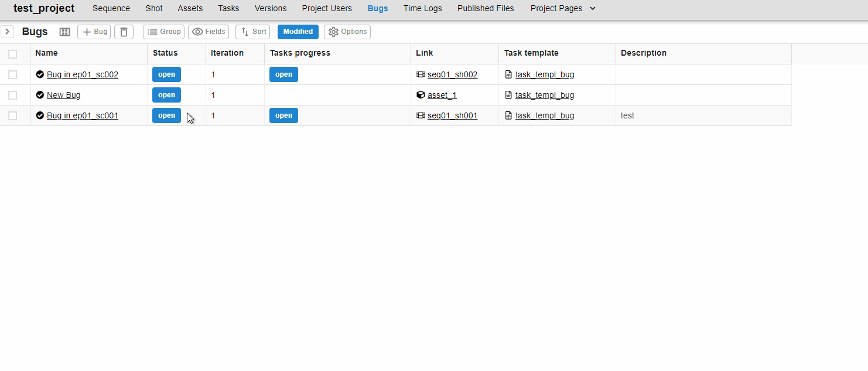Click checkmark icon beside New Bug
This screenshot has width=868, height=371.
click(x=40, y=95)
